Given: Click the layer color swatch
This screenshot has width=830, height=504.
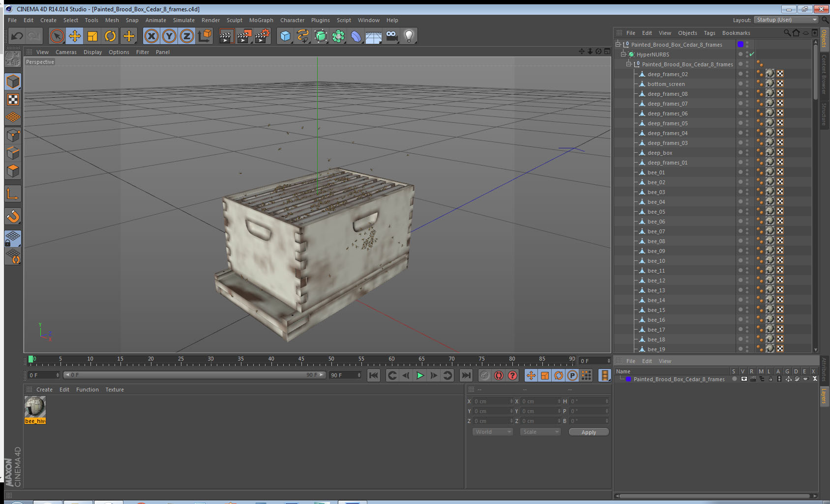Looking at the screenshot, I should click(x=628, y=379).
